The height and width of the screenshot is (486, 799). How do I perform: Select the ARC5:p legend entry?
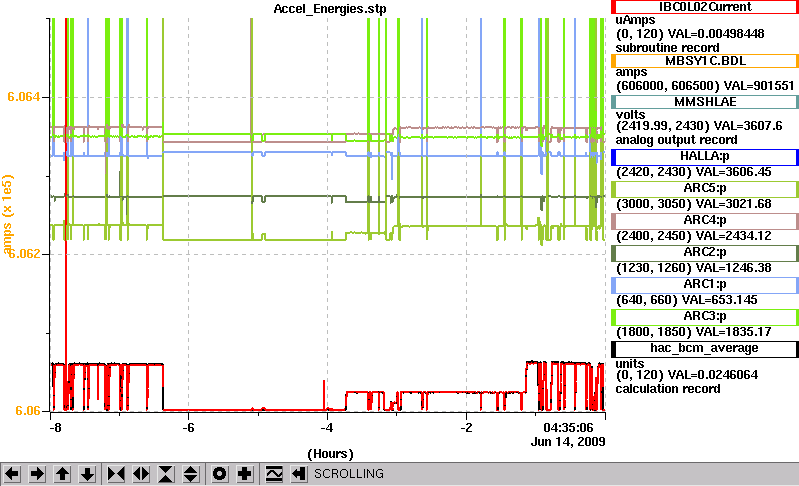click(705, 188)
